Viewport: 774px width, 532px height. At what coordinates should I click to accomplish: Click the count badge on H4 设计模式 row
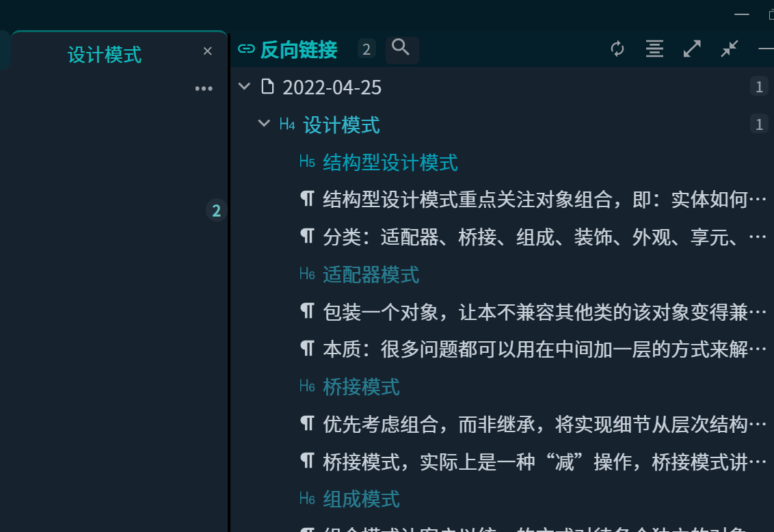click(759, 124)
